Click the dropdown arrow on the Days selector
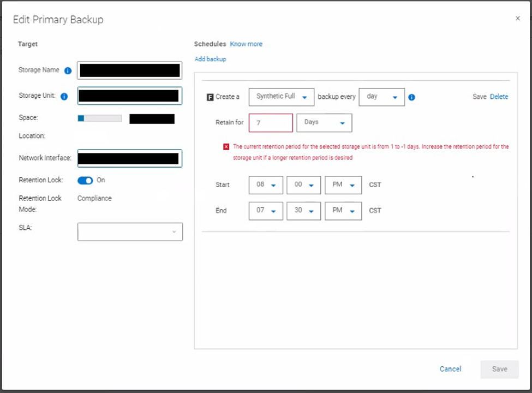This screenshot has width=532, height=393. [x=343, y=122]
